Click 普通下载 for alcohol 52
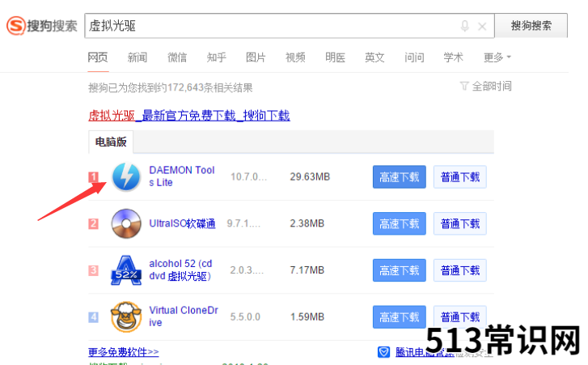The width and height of the screenshot is (588, 365). tap(460, 270)
